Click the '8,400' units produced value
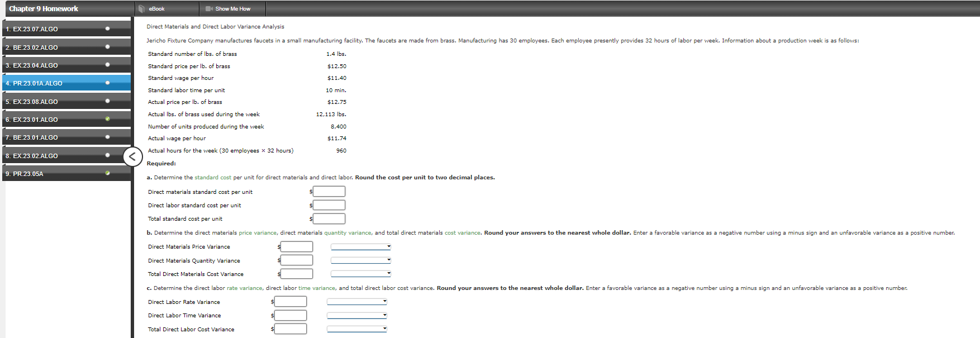The height and width of the screenshot is (338, 980). pos(339,127)
